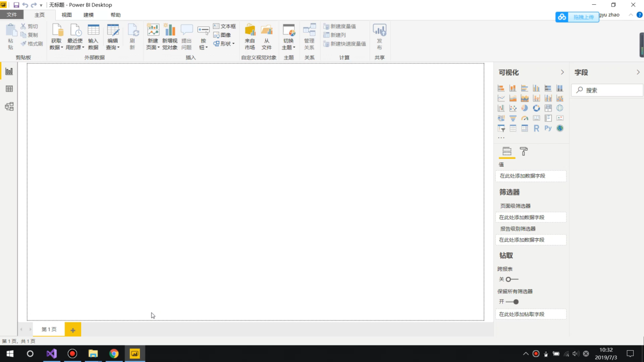Screen dimensions: 644x362
Task: Select the funnel chart visual
Action: pos(513,118)
